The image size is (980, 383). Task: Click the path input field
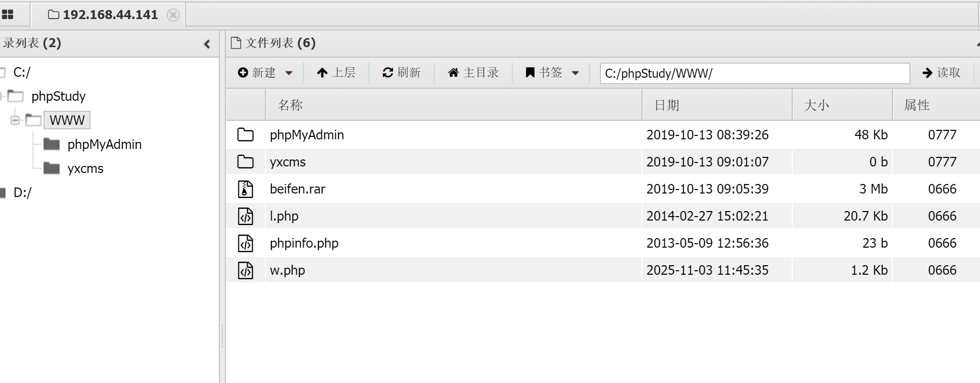coord(754,73)
